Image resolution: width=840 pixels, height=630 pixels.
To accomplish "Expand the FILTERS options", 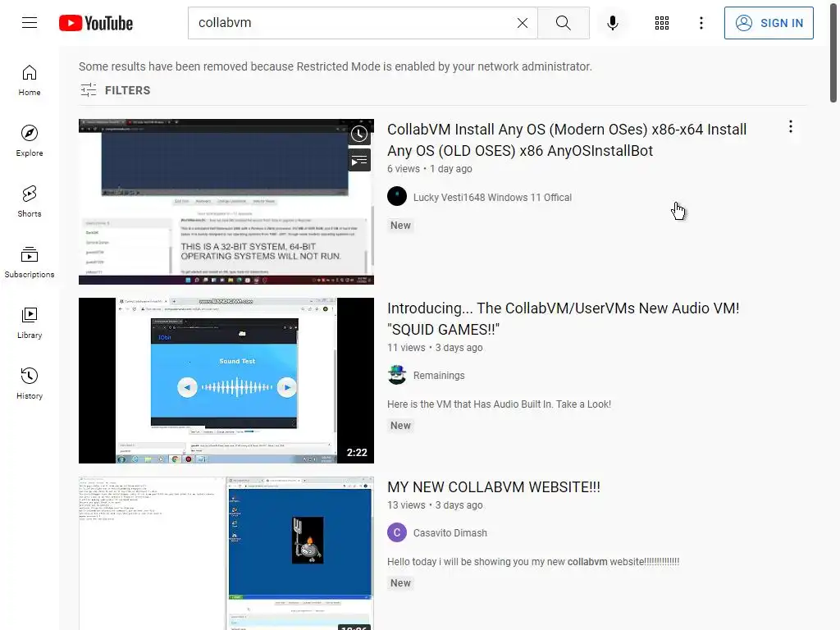I will 115,90.
